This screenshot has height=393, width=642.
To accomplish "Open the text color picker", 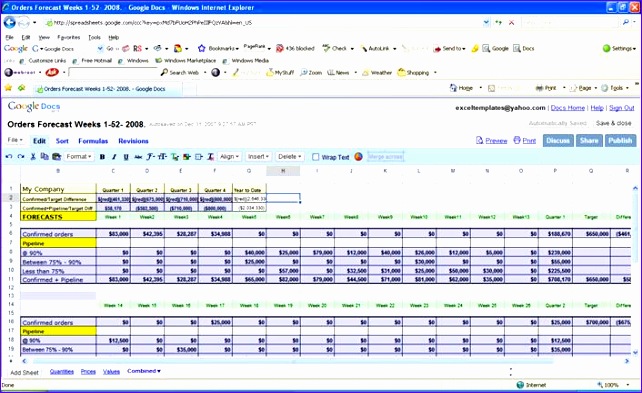I will (175, 157).
